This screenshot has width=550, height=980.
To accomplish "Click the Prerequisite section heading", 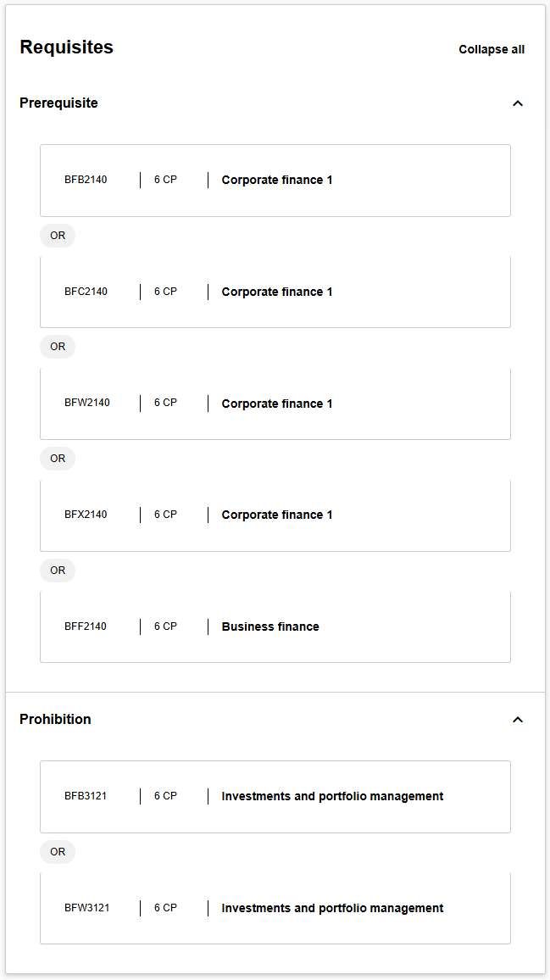I will [x=58, y=103].
